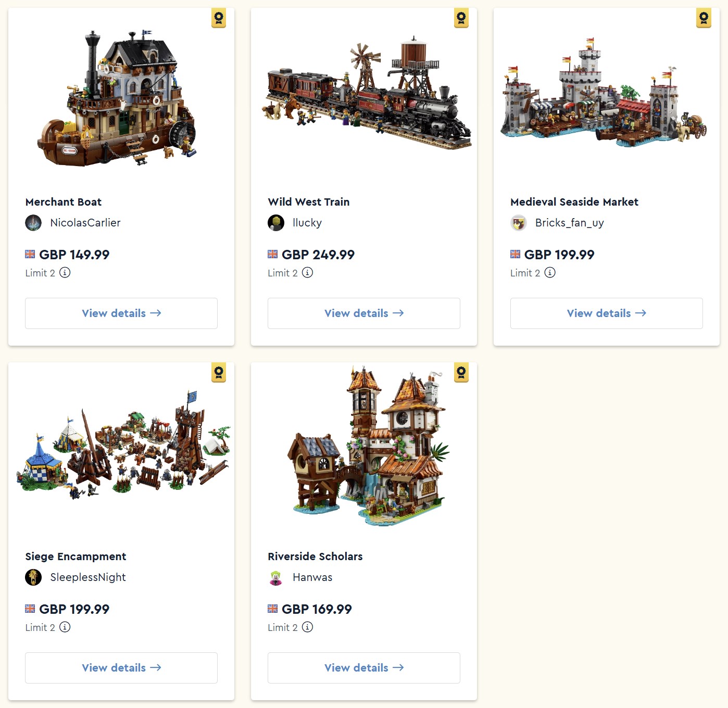The image size is (728, 708).
Task: Open View details for Medieval Seaside Market
Action: (x=607, y=313)
